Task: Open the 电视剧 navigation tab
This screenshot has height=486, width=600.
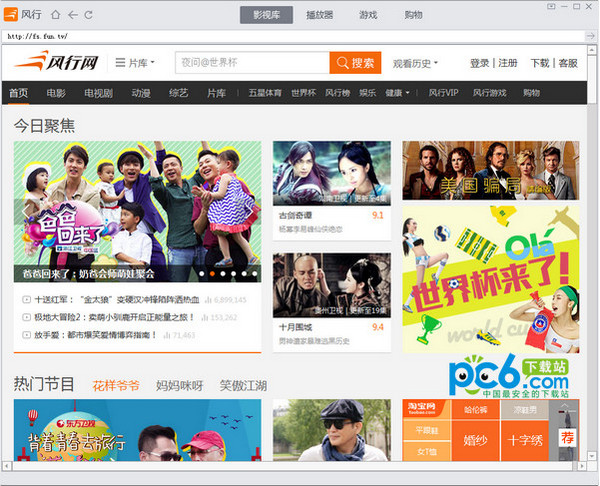Action: tap(98, 93)
